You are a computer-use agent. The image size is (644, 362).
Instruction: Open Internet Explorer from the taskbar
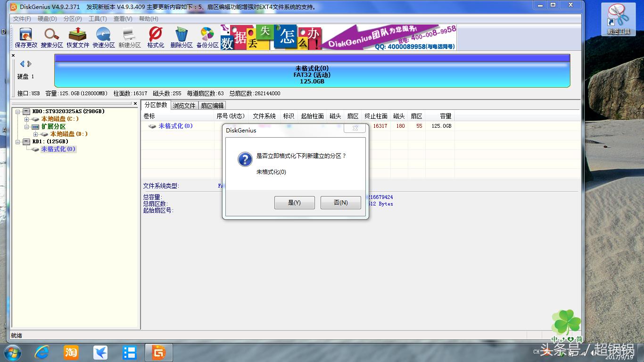click(41, 353)
